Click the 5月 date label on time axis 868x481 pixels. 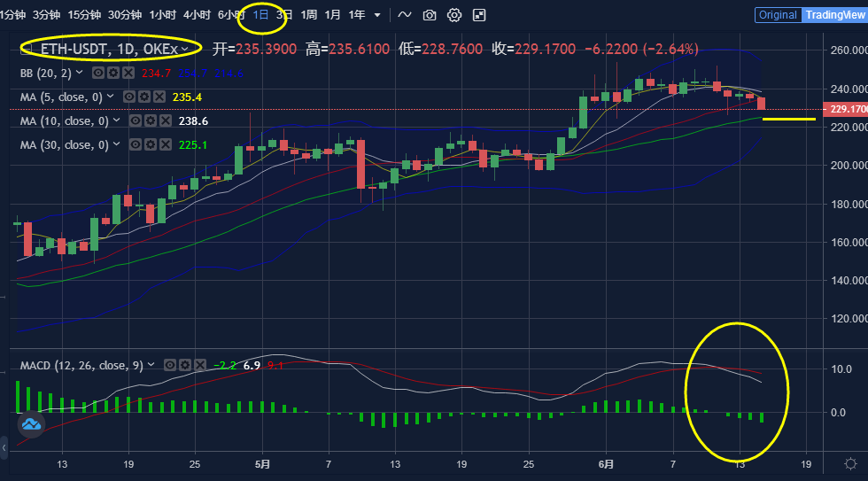[x=262, y=464]
